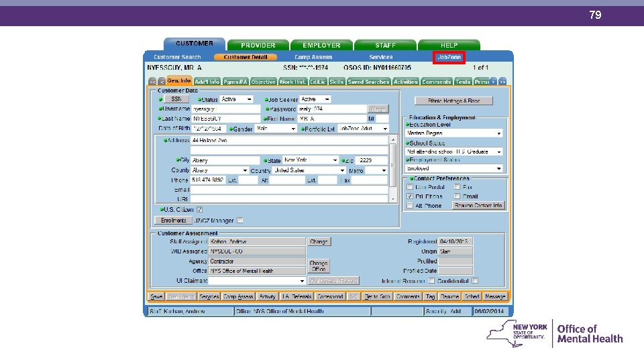Click the Enrollments button
644x362 pixels.
coord(173,221)
